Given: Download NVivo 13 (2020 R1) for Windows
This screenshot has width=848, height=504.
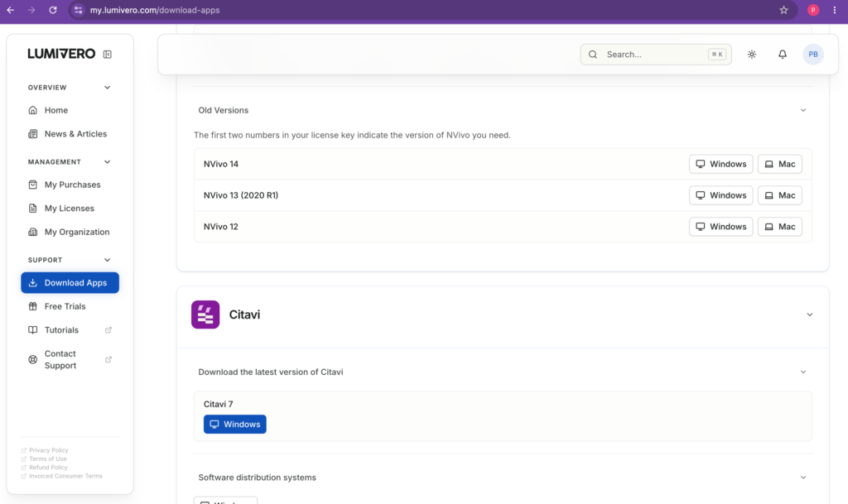Looking at the screenshot, I should pyautogui.click(x=720, y=195).
